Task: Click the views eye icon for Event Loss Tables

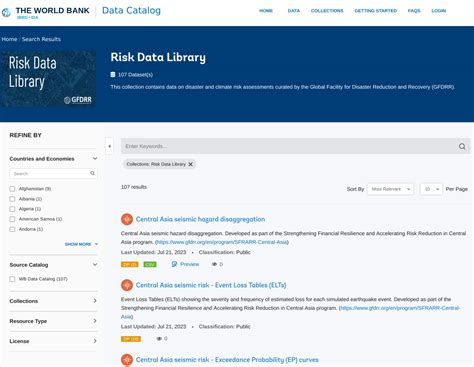Action: tap(159, 339)
